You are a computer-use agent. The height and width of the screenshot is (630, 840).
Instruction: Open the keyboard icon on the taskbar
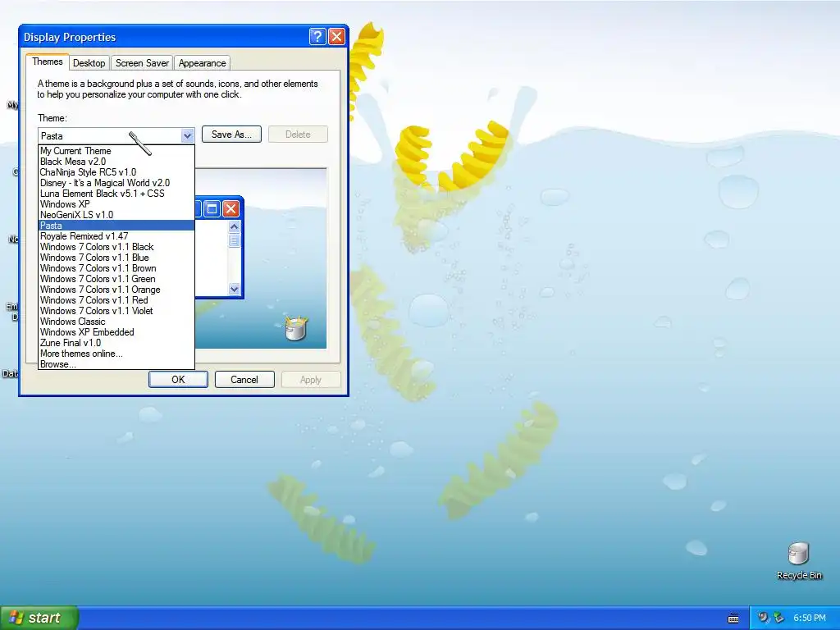coord(733,619)
